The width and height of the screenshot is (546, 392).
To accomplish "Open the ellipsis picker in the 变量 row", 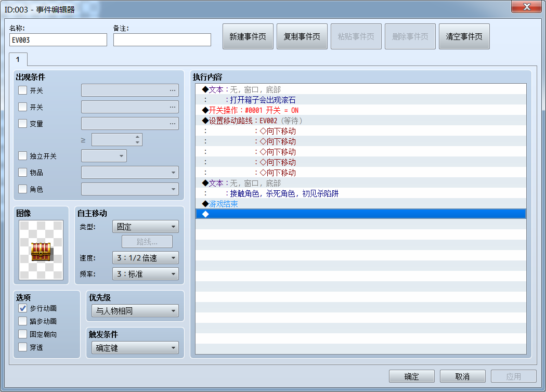I will click(172, 124).
